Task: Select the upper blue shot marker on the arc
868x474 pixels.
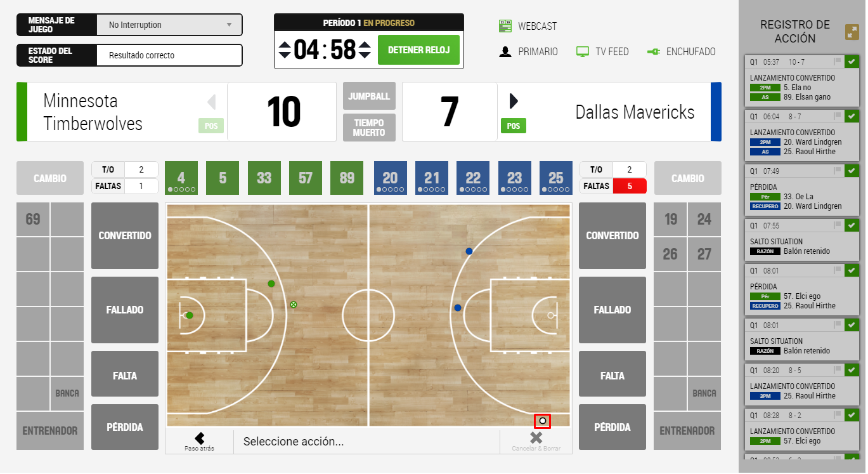Action: [x=469, y=251]
